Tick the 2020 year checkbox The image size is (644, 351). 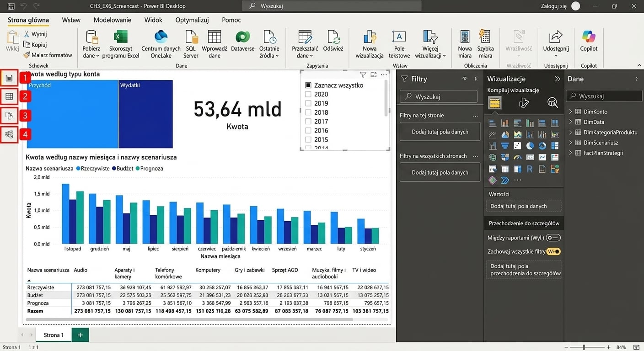tap(308, 95)
